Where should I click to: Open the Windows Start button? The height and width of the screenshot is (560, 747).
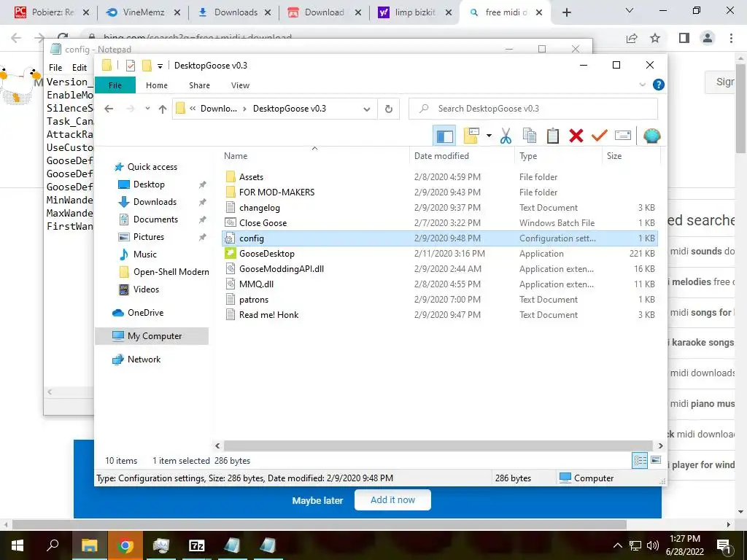(x=18, y=545)
